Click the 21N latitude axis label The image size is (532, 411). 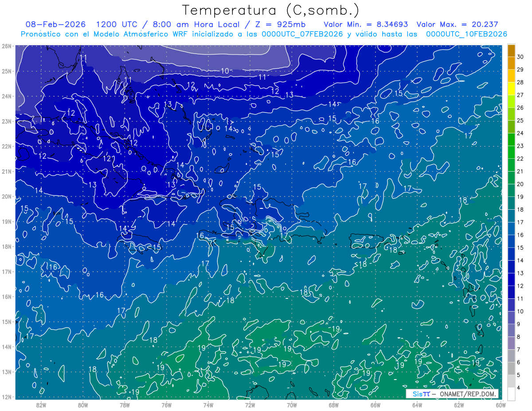pos(7,172)
